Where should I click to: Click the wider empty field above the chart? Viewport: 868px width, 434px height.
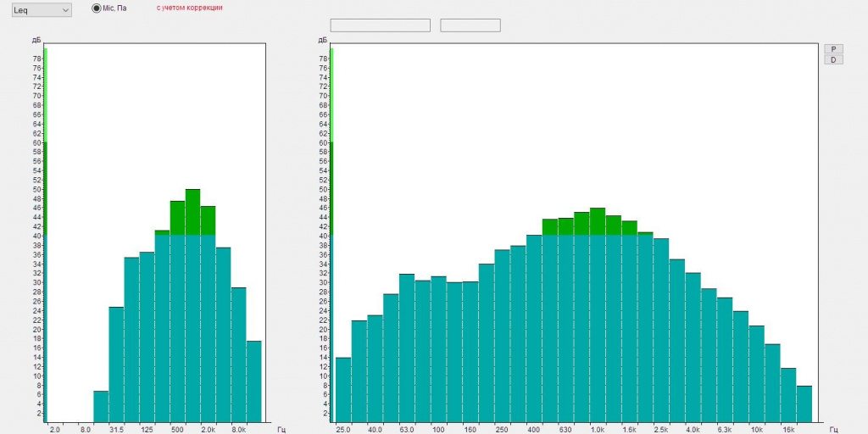[x=380, y=25]
